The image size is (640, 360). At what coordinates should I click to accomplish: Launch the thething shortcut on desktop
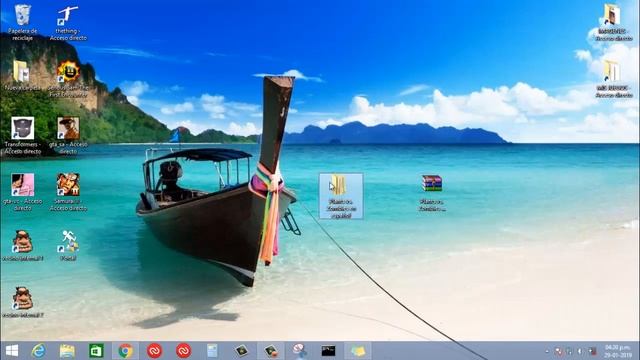pyautogui.click(x=68, y=23)
